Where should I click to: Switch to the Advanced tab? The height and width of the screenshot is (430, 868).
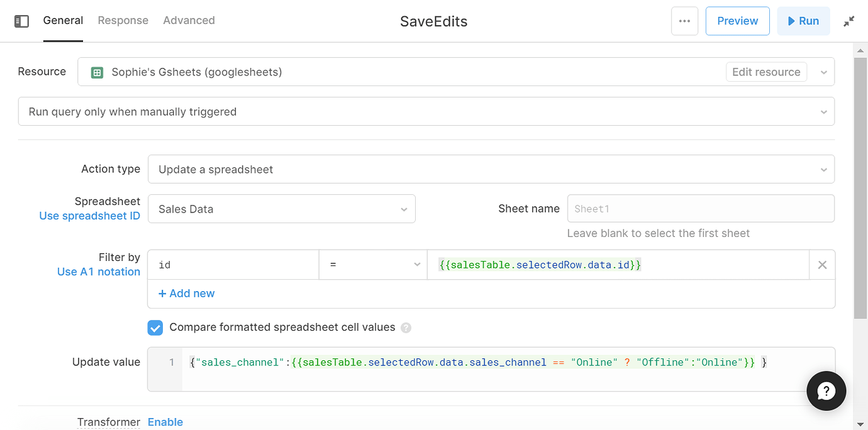pos(189,21)
